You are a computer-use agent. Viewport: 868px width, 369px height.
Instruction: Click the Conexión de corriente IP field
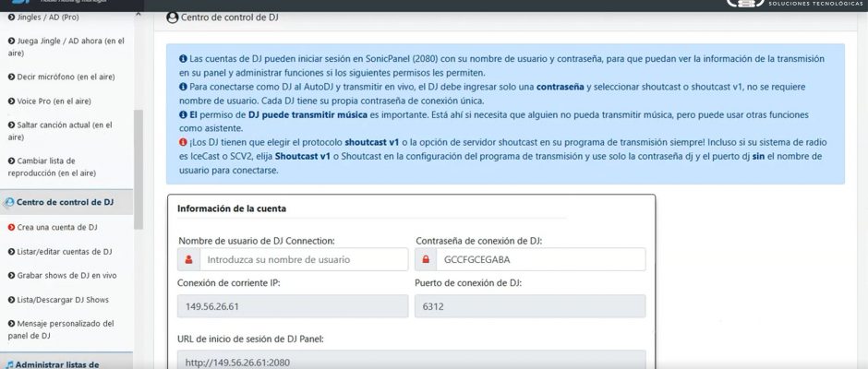click(293, 306)
